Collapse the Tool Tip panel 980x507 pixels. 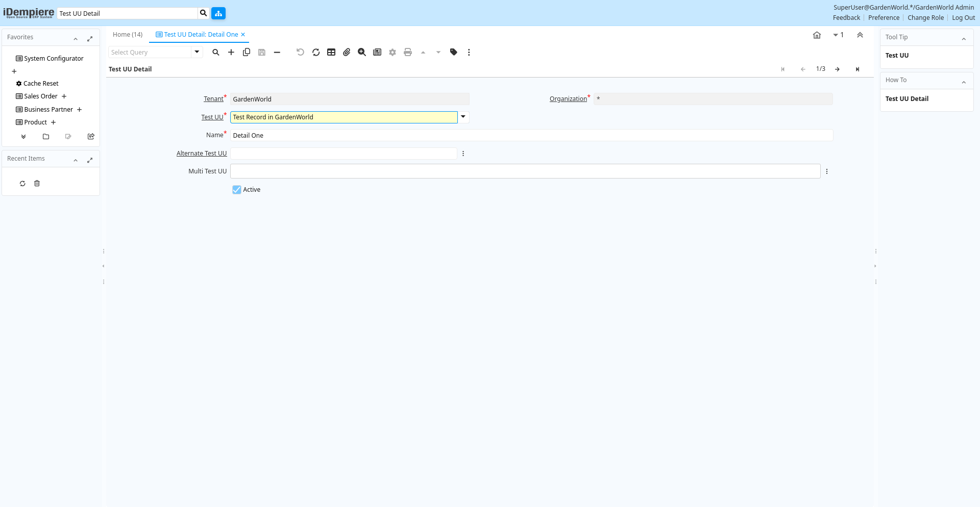(x=964, y=38)
